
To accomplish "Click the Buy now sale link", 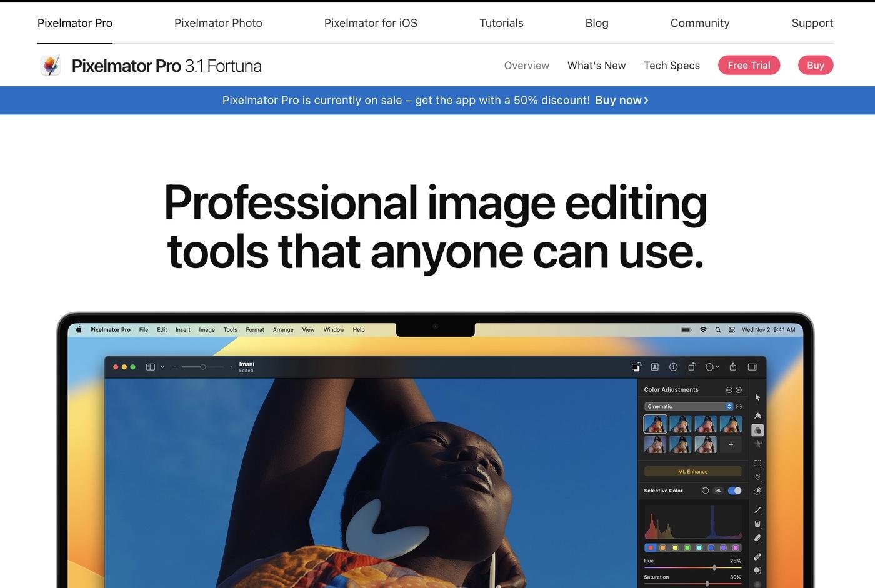I will pos(621,100).
